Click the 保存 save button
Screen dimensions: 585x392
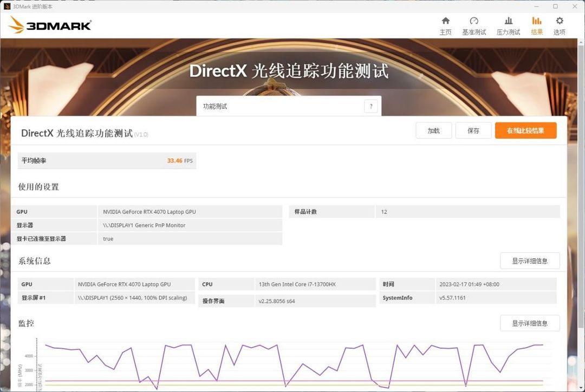(473, 130)
